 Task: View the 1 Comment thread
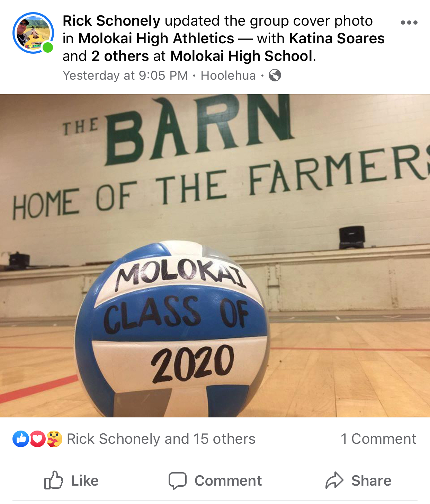(378, 439)
